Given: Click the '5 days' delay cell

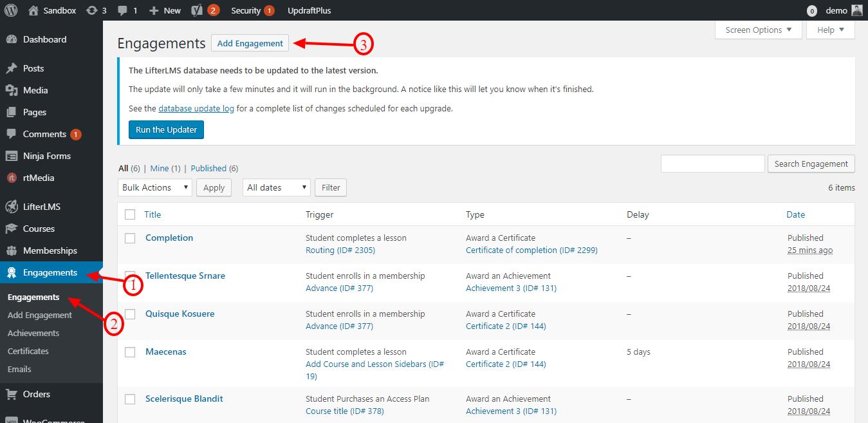Looking at the screenshot, I should point(639,352).
